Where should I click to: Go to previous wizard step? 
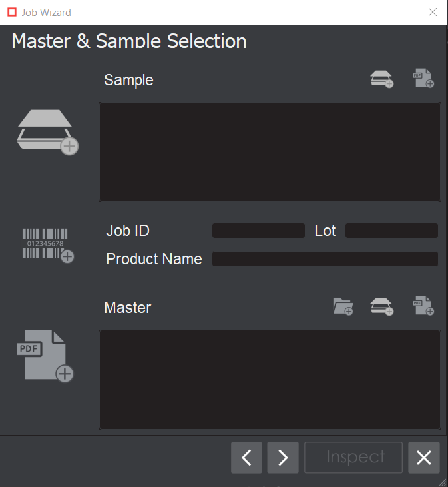coord(247,458)
